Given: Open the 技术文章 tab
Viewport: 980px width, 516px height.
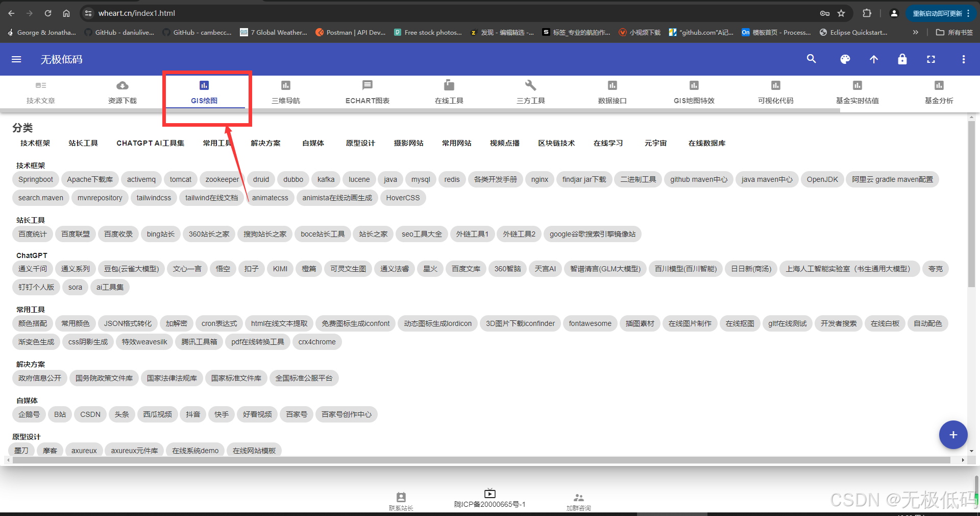Looking at the screenshot, I should [x=41, y=92].
